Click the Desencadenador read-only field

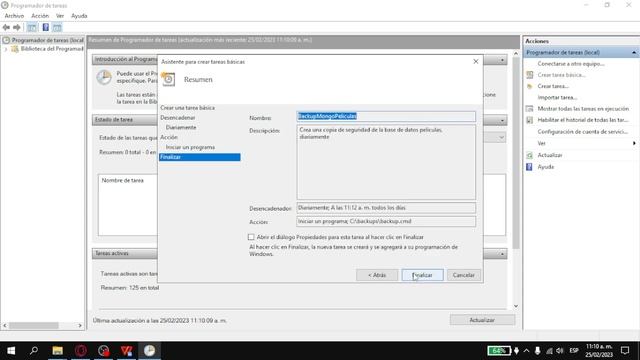(x=386, y=208)
